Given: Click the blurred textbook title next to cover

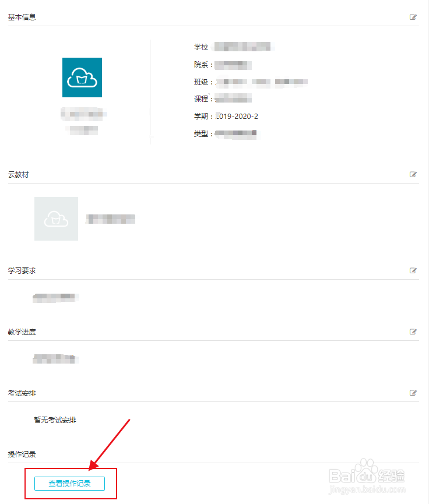Looking at the screenshot, I should click(110, 219).
